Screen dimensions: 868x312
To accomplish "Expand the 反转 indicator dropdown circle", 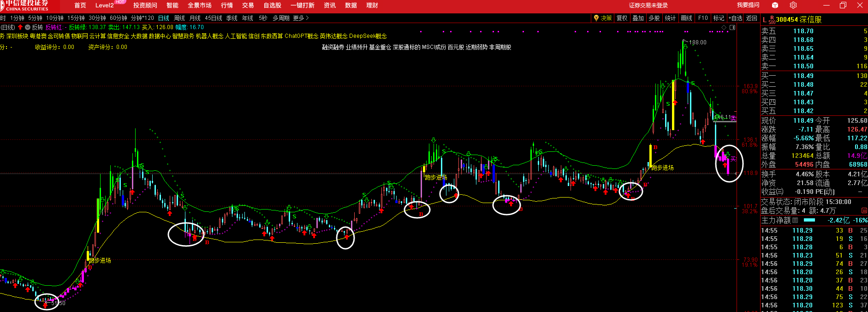I will [x=28, y=27].
